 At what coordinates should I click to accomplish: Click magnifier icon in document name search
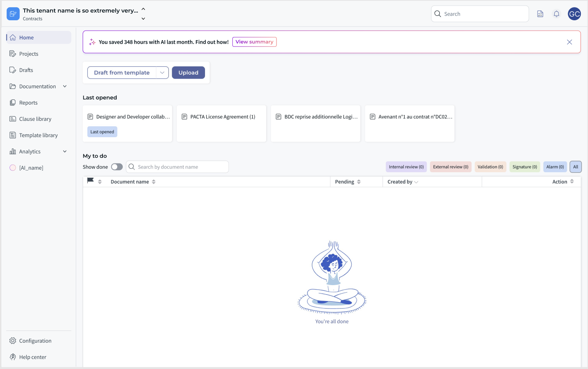tap(132, 167)
